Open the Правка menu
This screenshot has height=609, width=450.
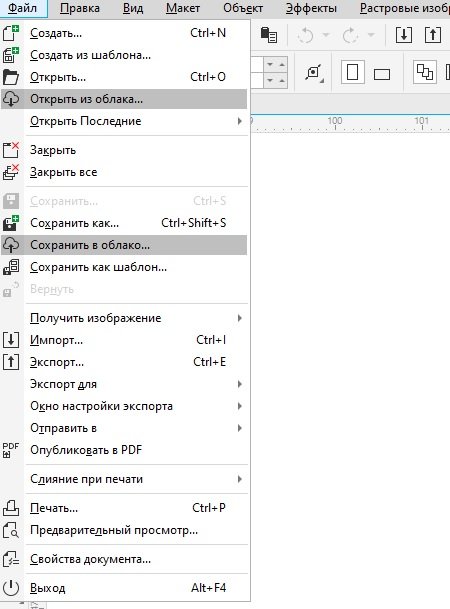[x=80, y=8]
